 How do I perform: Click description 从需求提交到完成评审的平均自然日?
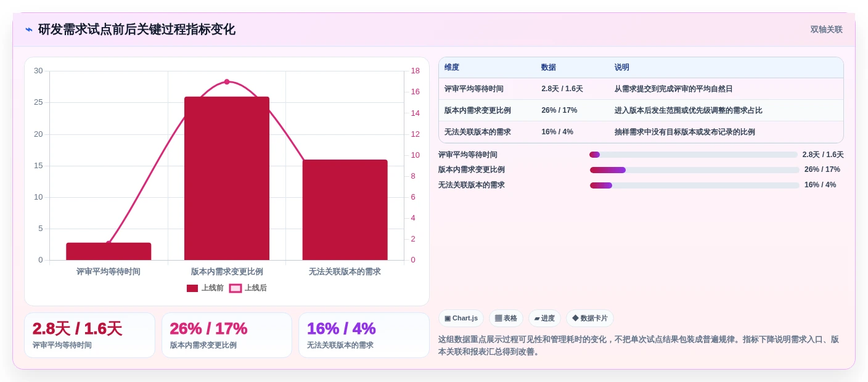click(x=673, y=89)
